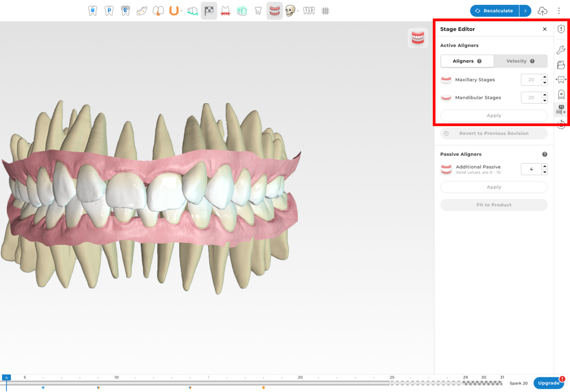
Task: Select the tooth numbering tool
Action: click(308, 11)
